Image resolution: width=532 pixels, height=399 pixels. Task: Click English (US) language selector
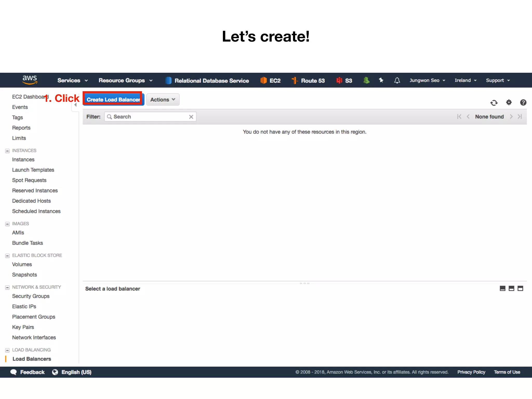tap(76, 372)
